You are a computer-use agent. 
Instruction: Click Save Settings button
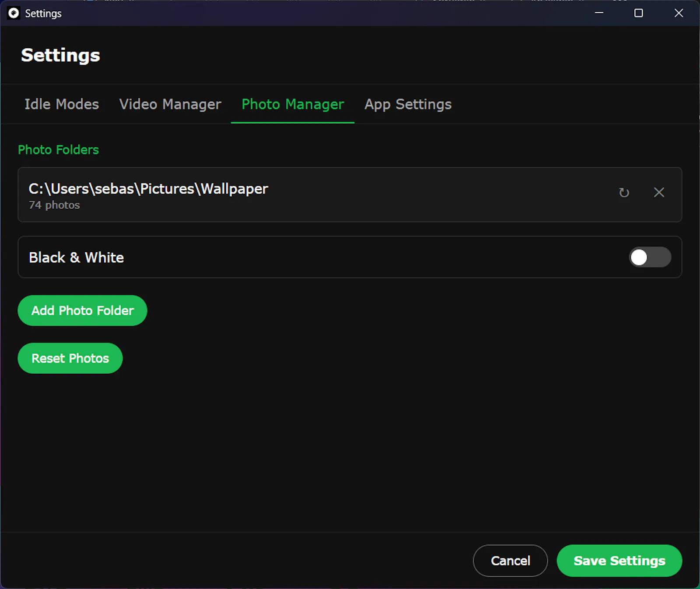[619, 561]
